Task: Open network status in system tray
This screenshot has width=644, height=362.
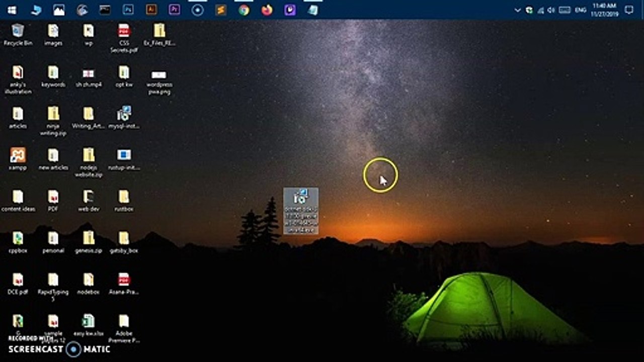Action: coord(541,10)
